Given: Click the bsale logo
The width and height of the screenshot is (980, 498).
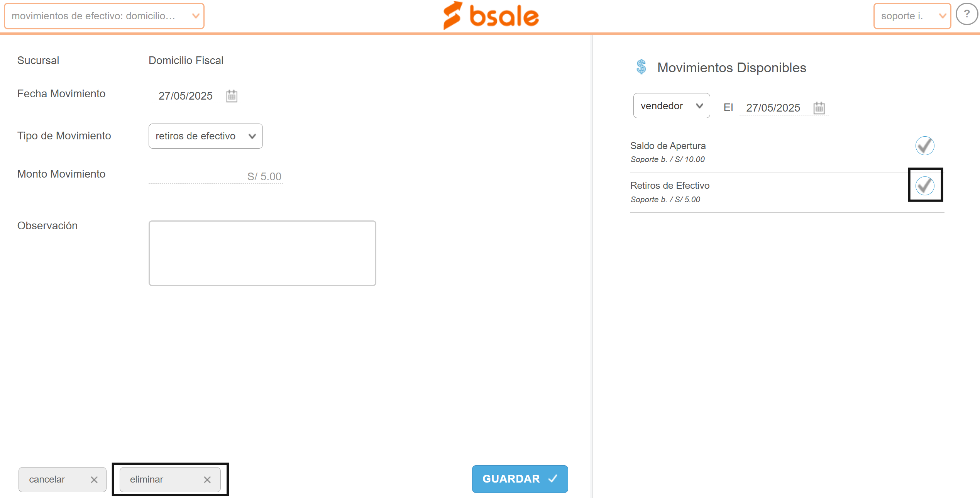Looking at the screenshot, I should click(491, 15).
